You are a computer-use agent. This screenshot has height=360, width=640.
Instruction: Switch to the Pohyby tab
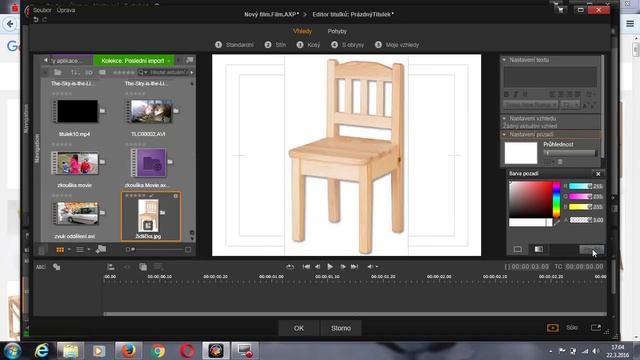click(x=337, y=31)
